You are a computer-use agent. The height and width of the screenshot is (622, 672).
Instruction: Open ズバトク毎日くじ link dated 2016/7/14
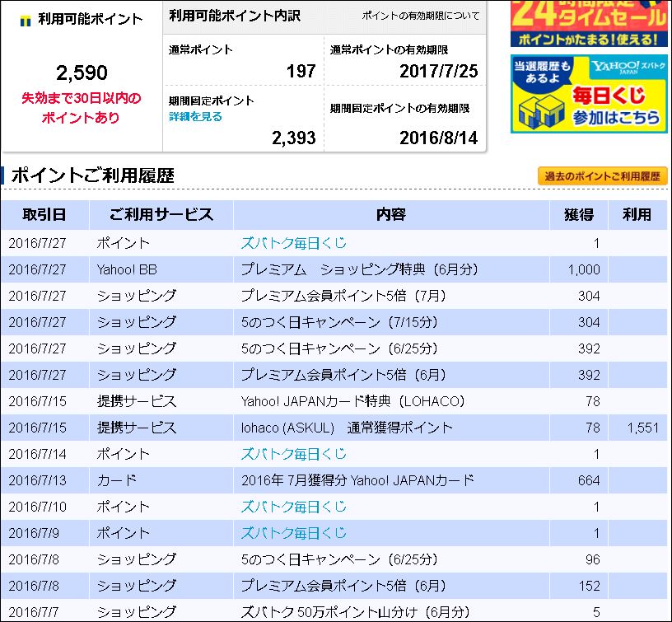(293, 454)
